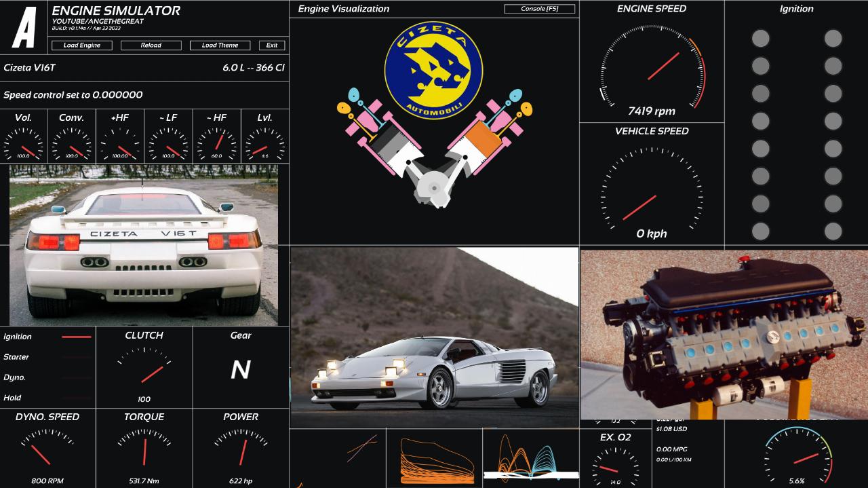868x488 pixels.
Task: Click the top-left Ignition cylinder light
Action: coord(761,38)
